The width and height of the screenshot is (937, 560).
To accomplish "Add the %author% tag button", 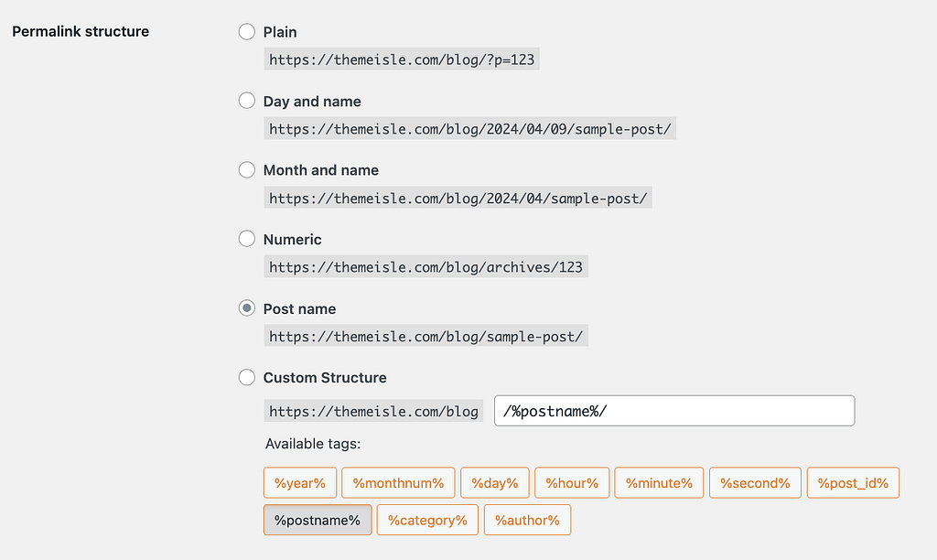I will point(527,520).
